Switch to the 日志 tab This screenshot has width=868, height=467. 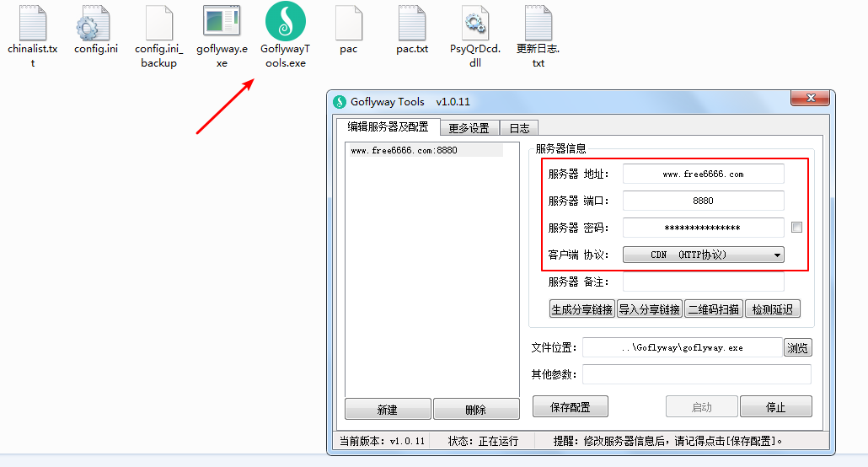(x=519, y=128)
